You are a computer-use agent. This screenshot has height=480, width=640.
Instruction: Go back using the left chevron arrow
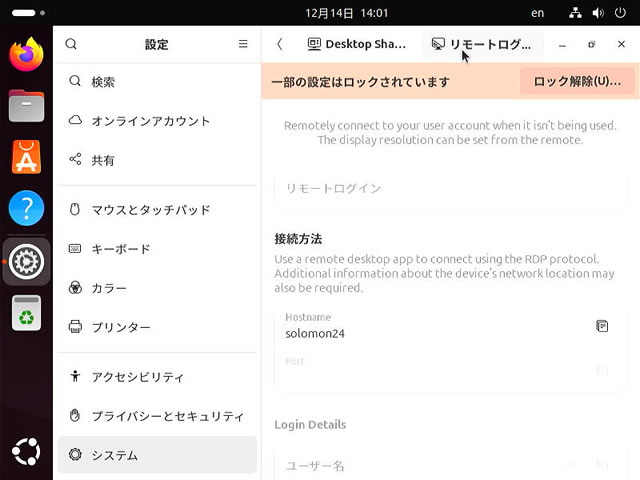(279, 44)
